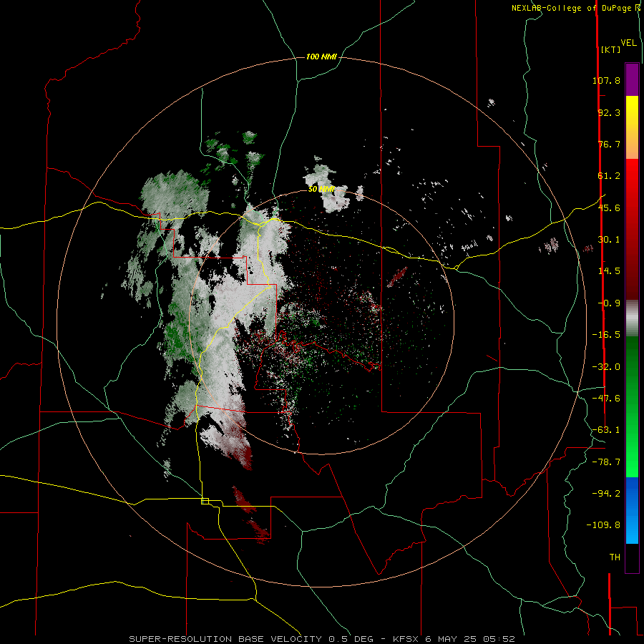Click the green color bar segment
644x644 pixels.
coord(632,406)
